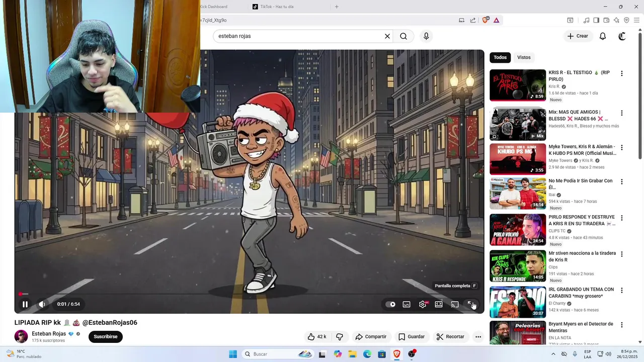Image resolution: width=644 pixels, height=362 pixels.
Task: Open options for No Me Podía Ir video
Action: 621,182
